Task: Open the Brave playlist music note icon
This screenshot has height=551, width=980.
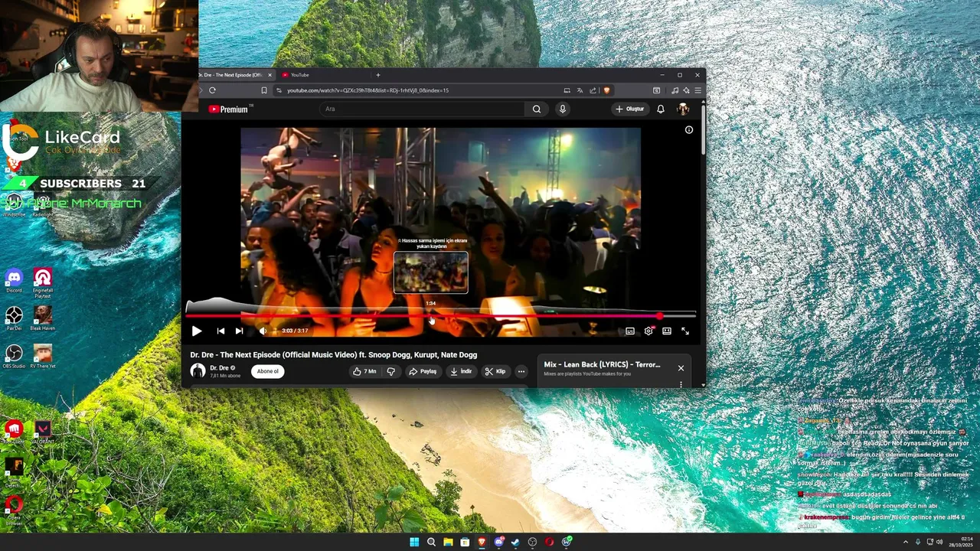Action: pos(675,90)
